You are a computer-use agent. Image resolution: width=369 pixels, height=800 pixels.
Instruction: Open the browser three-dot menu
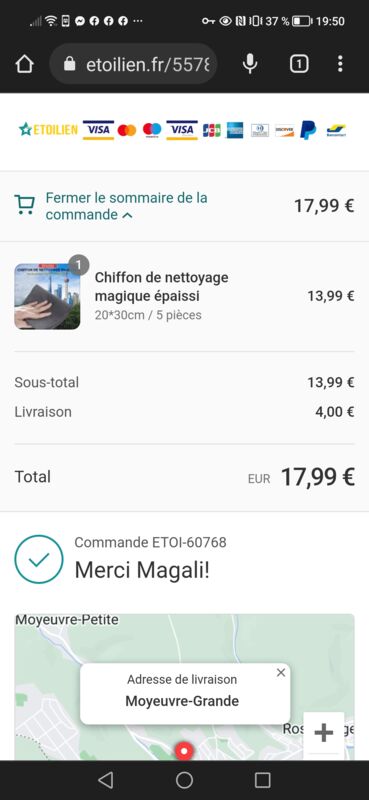(340, 64)
